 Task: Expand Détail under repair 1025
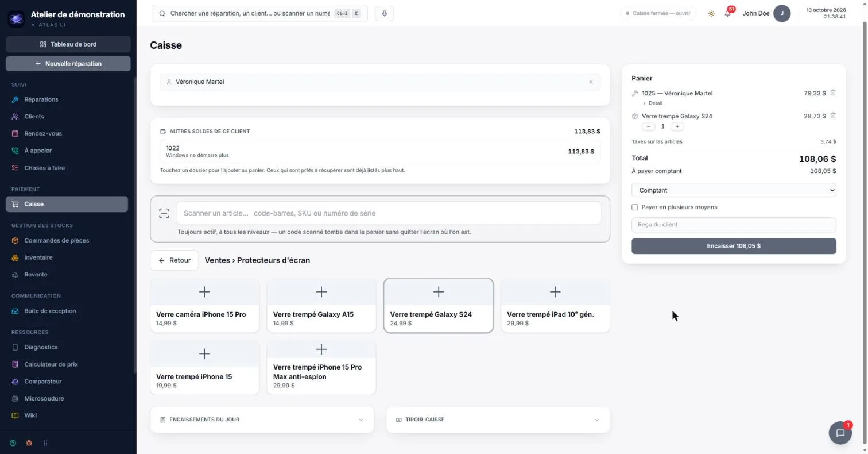(x=652, y=103)
